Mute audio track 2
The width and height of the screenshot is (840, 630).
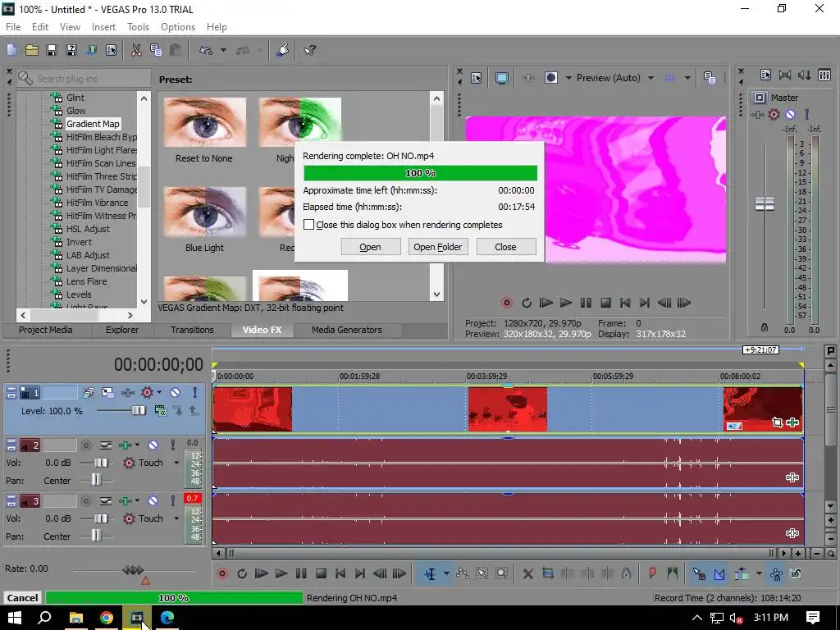coord(153,445)
